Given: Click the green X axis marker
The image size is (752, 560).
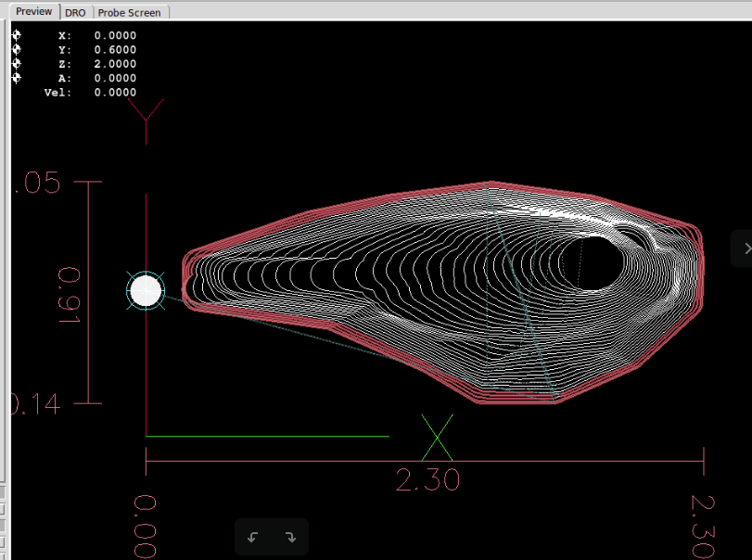Looking at the screenshot, I should click(x=437, y=437).
